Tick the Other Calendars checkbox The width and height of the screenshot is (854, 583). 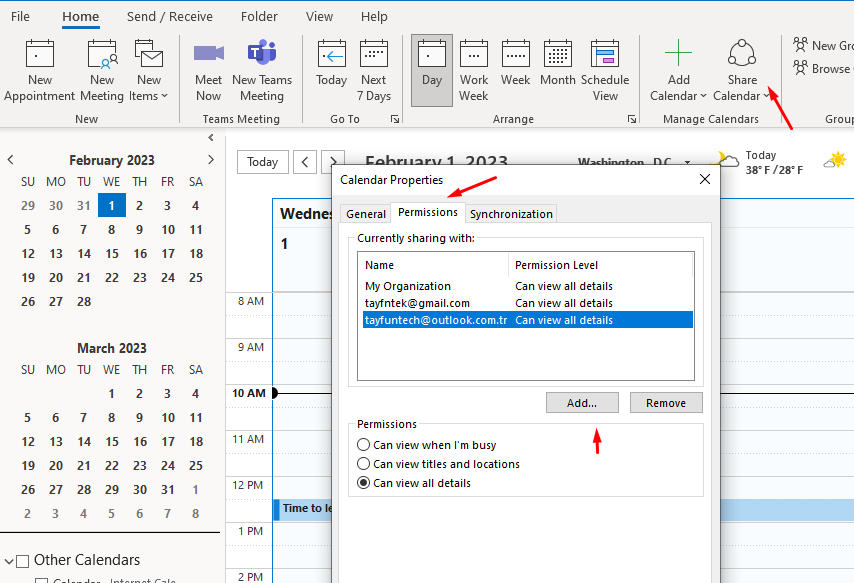click(x=23, y=561)
